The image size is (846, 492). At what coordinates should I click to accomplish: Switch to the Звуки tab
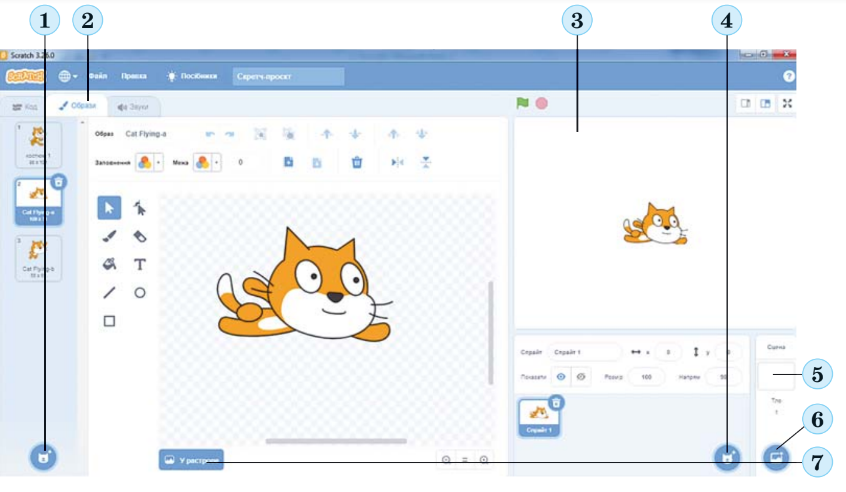133,107
